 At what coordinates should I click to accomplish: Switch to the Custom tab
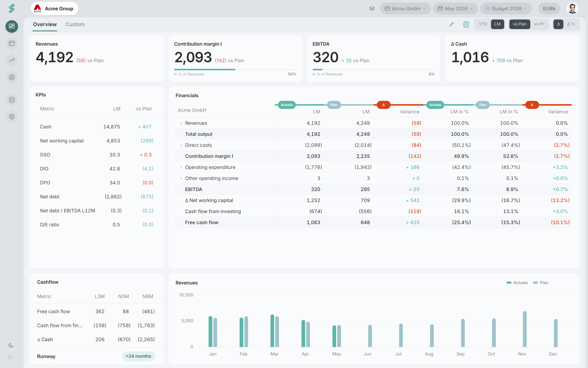75,24
